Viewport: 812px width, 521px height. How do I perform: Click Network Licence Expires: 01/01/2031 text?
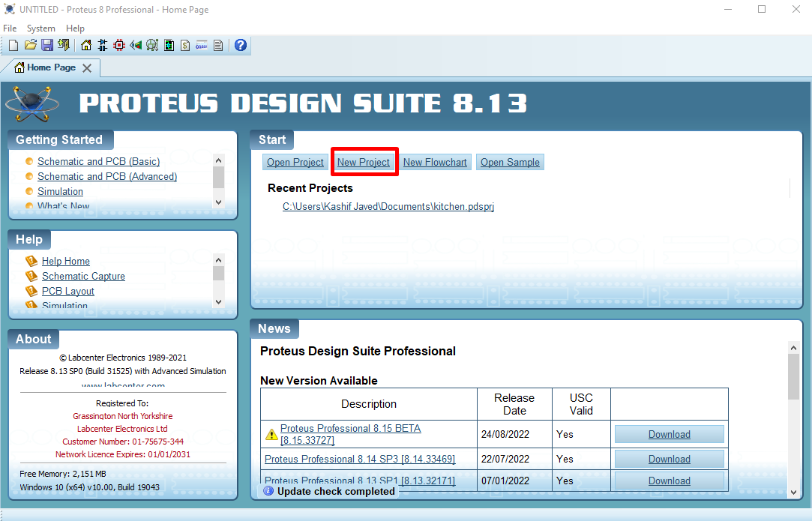point(123,455)
